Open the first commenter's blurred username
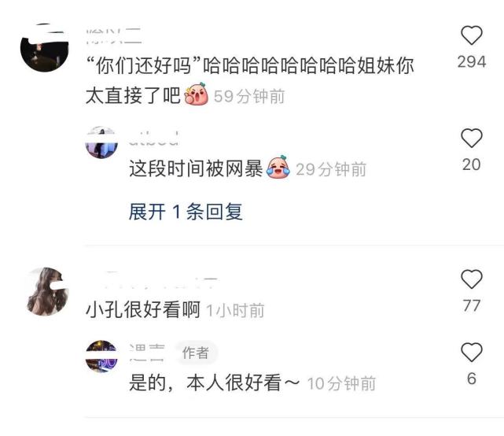This screenshot has height=436, width=504. 114,35
